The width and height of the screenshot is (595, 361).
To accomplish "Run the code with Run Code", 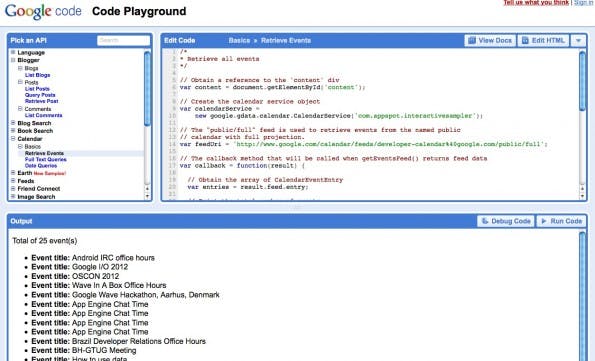I will pyautogui.click(x=561, y=221).
